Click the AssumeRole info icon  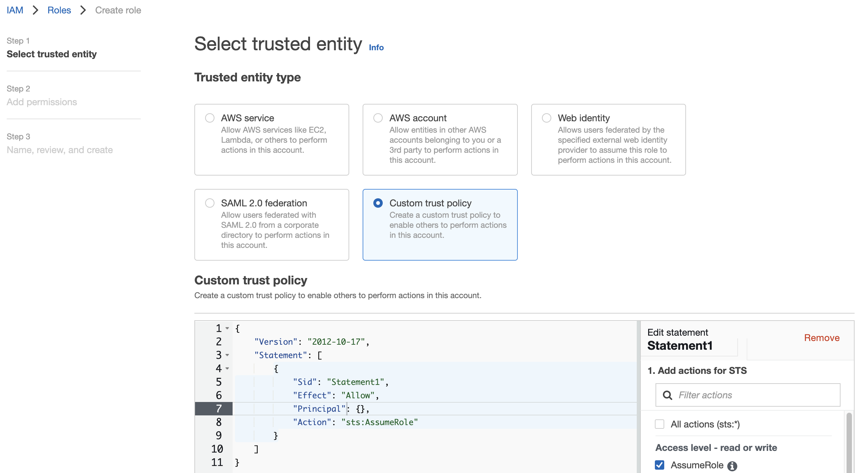[x=732, y=466]
